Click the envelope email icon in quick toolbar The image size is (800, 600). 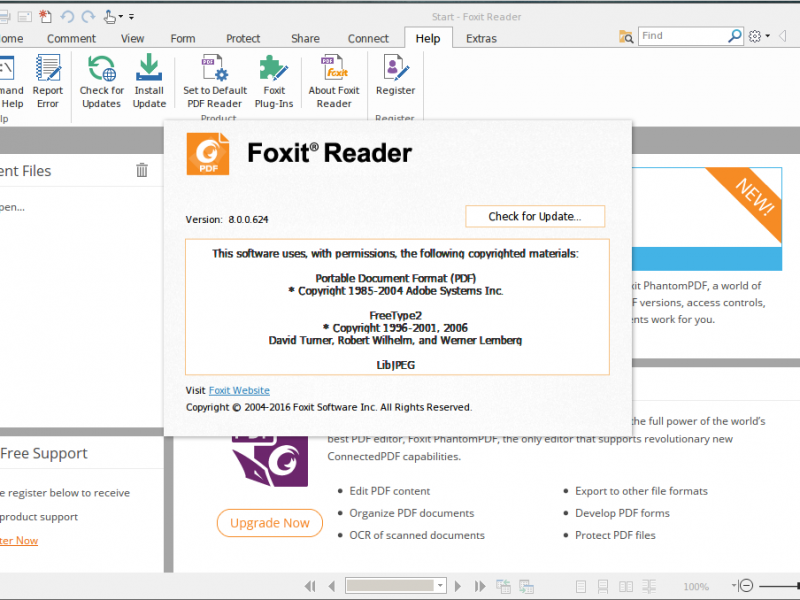24,17
